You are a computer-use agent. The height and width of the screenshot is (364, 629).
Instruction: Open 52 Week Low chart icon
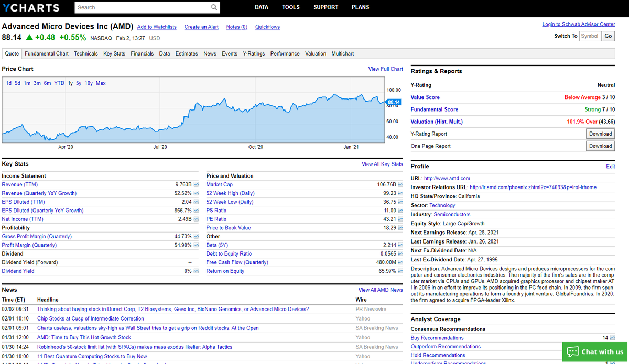point(400,202)
